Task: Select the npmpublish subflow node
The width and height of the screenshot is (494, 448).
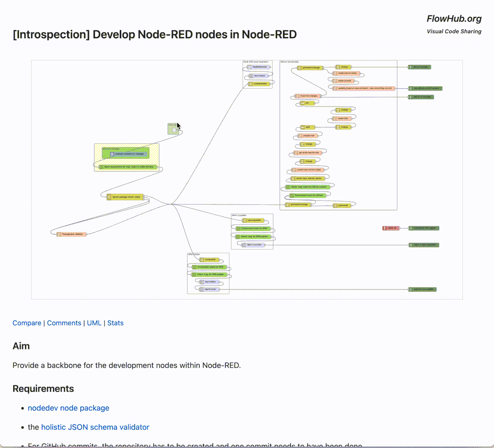Action: [x=210, y=260]
